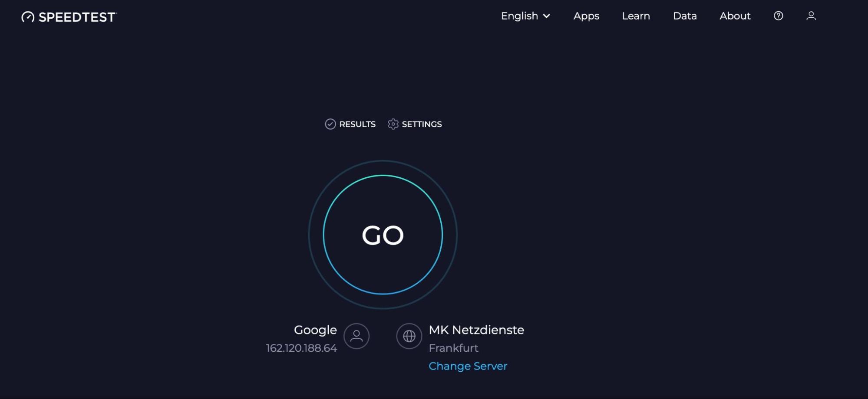The image size is (868, 399).
Task: Expand the language selector chevron
Action: (547, 16)
